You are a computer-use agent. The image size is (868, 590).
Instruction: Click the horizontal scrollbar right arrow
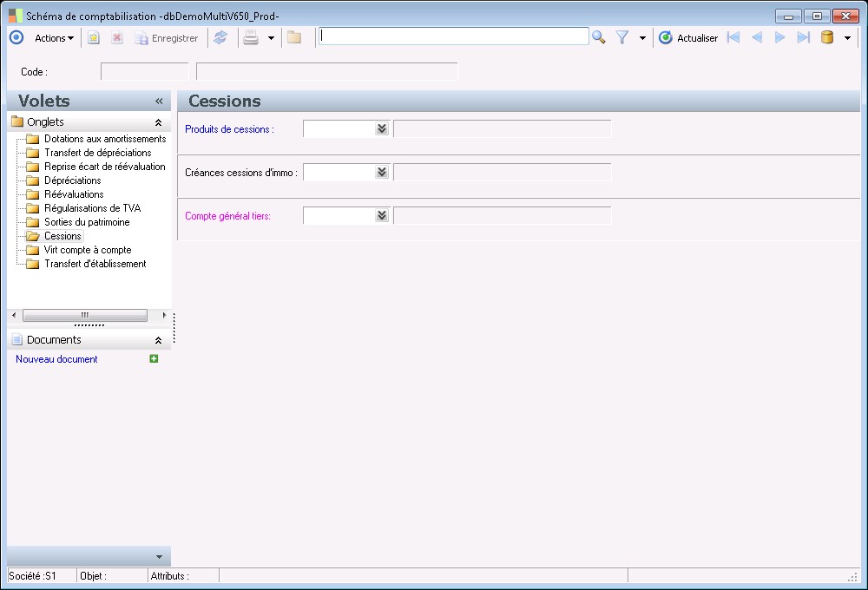(164, 315)
